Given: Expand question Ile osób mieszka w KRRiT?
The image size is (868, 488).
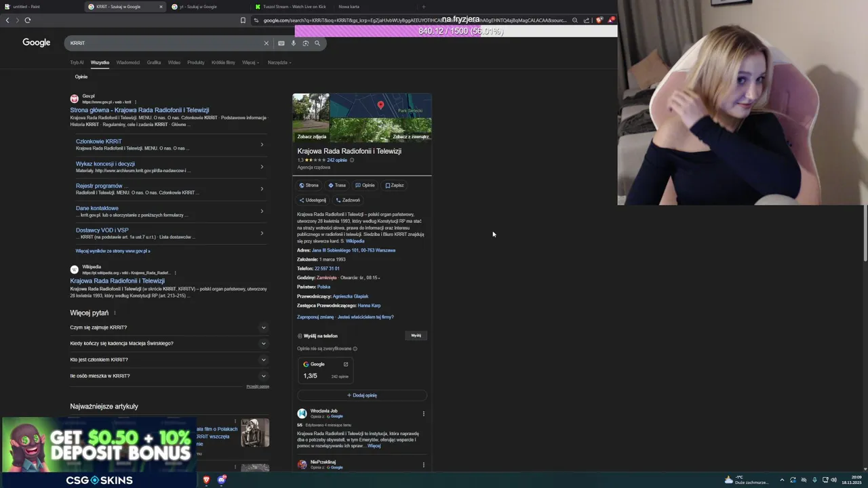Looking at the screenshot, I should point(170,375).
